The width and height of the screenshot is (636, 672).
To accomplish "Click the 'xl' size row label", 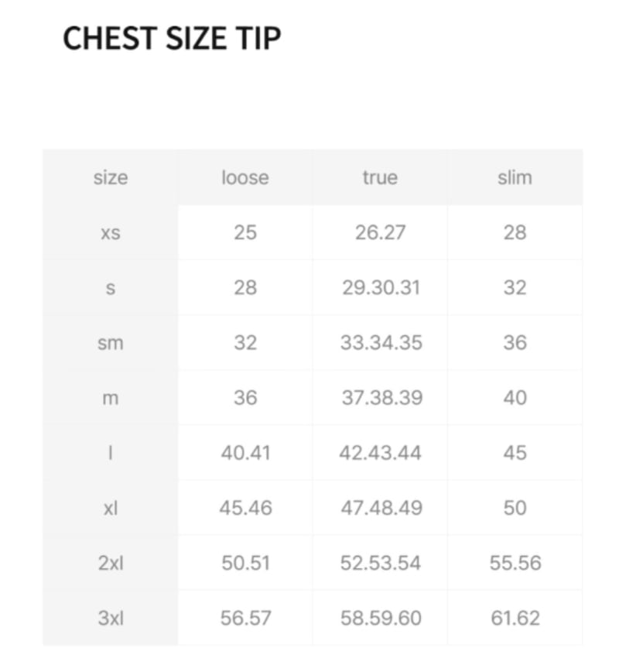I will (x=110, y=508).
